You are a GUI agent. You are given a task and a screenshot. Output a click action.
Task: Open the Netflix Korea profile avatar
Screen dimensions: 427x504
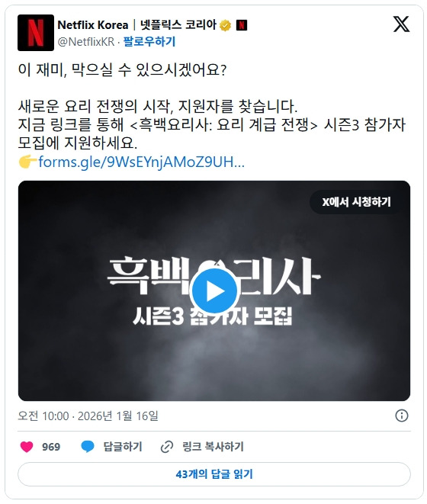(x=36, y=33)
